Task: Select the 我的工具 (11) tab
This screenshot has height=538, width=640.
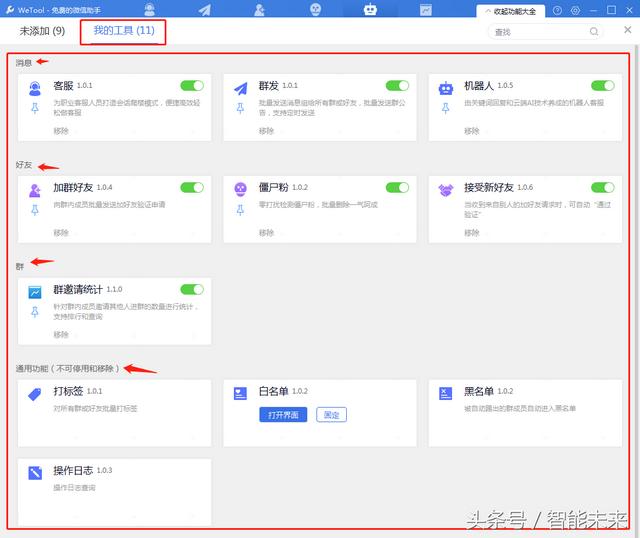Action: click(x=124, y=31)
